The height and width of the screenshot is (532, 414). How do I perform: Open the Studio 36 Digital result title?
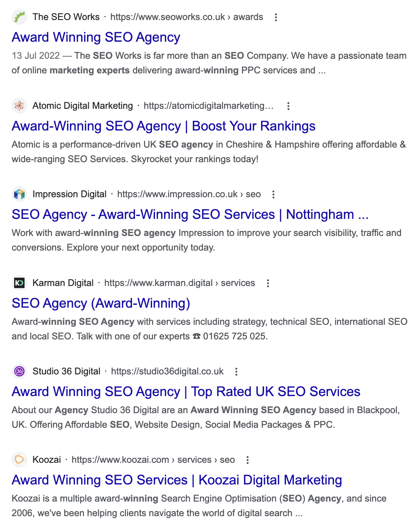186,392
